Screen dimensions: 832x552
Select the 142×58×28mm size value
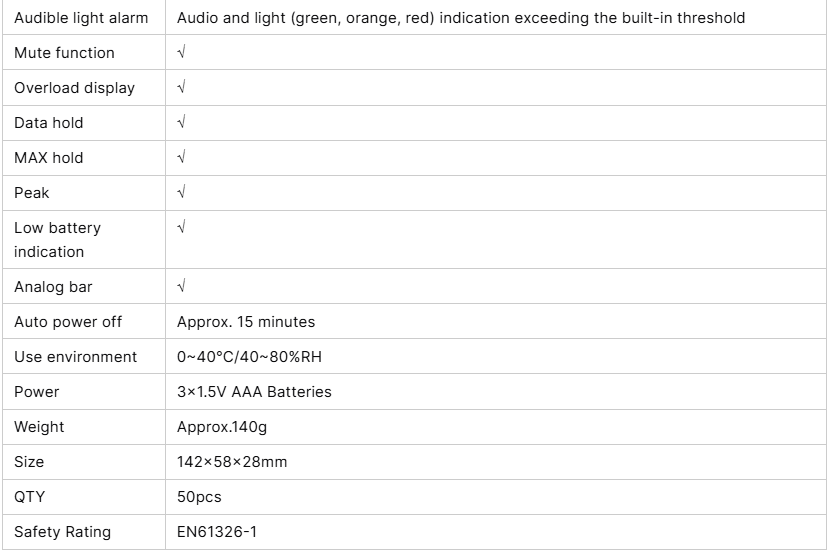pyautogui.click(x=232, y=462)
